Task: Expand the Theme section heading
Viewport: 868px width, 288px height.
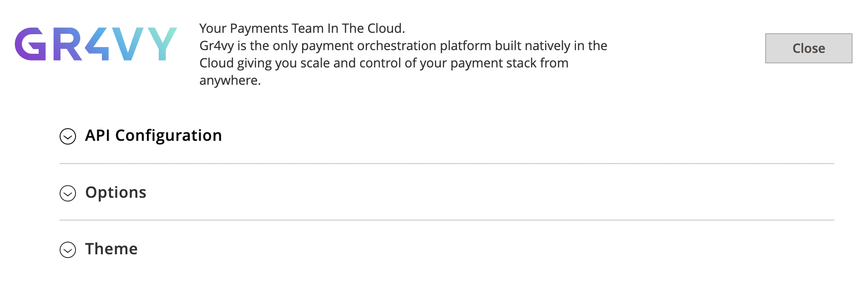Action: pos(111,249)
